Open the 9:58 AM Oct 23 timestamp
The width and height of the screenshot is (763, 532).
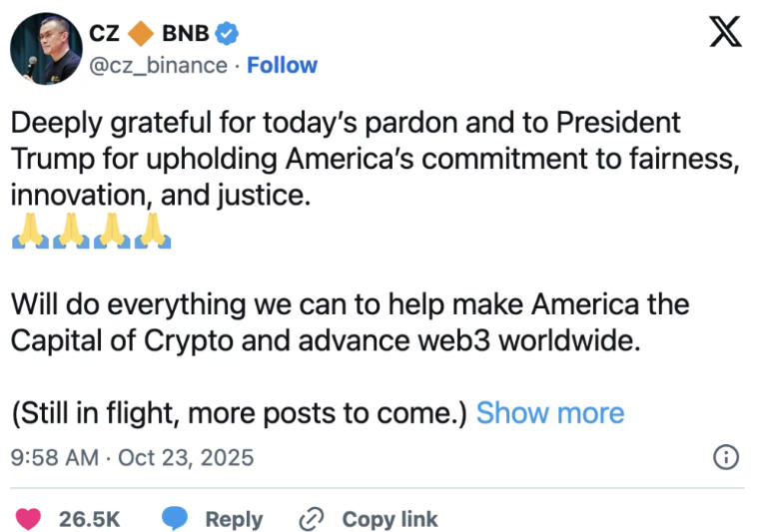tap(132, 458)
